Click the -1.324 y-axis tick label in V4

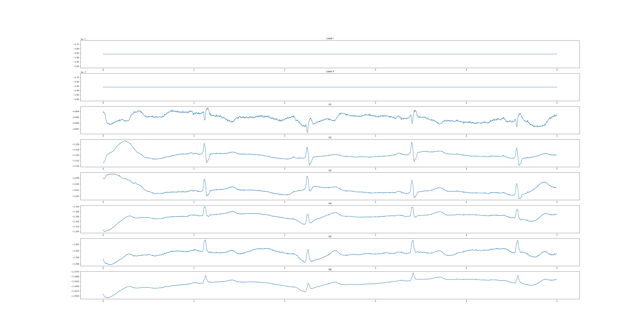[x=76, y=207]
